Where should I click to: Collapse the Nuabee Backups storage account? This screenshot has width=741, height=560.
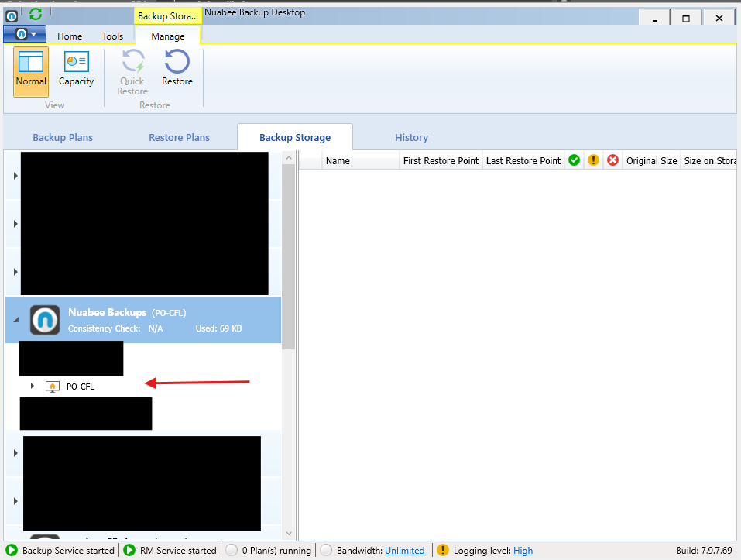click(x=16, y=320)
